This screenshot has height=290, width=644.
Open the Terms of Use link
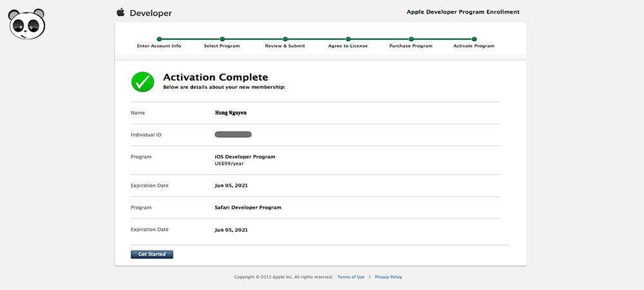[351, 277]
